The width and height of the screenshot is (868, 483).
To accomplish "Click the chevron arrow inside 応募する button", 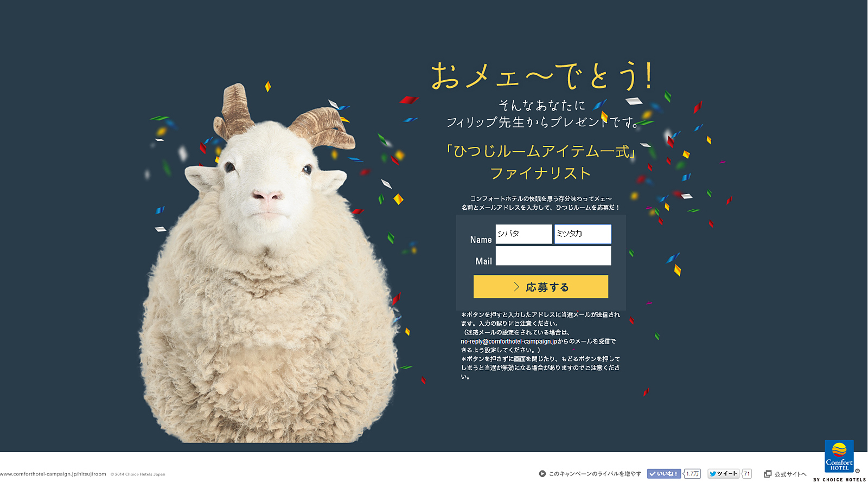I will point(516,287).
